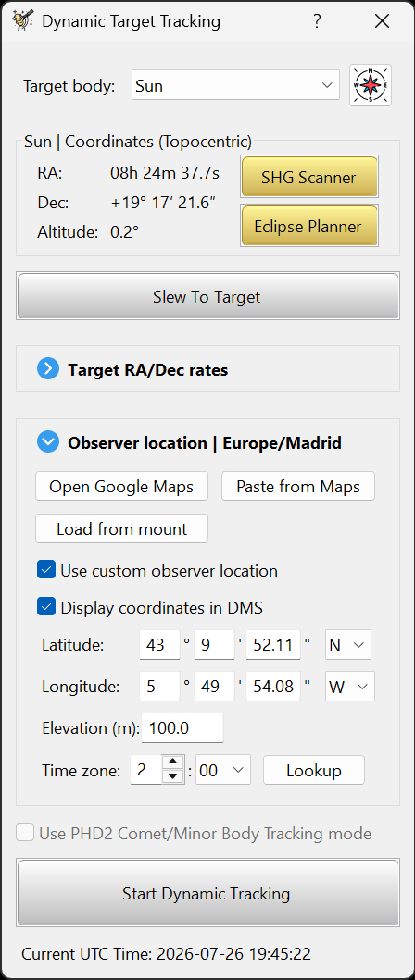The image size is (415, 980).
Task: Click Longitude degrees field
Action: coord(159,687)
